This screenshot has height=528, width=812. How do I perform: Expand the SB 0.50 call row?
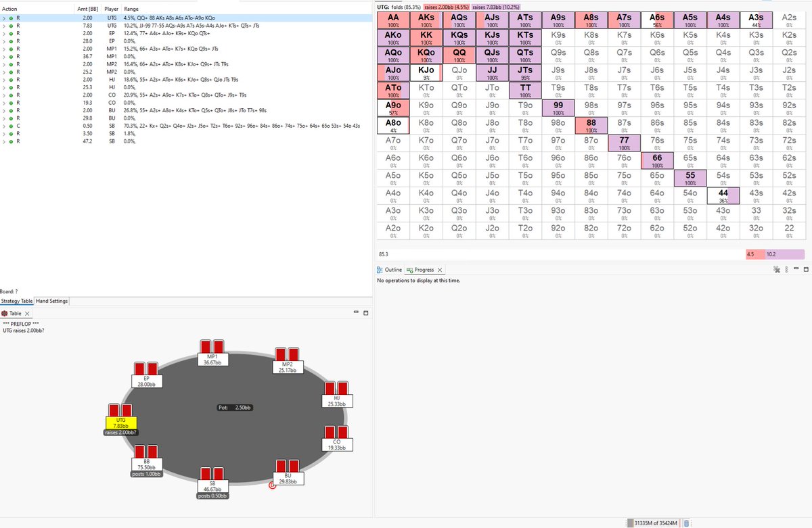click(x=3, y=126)
